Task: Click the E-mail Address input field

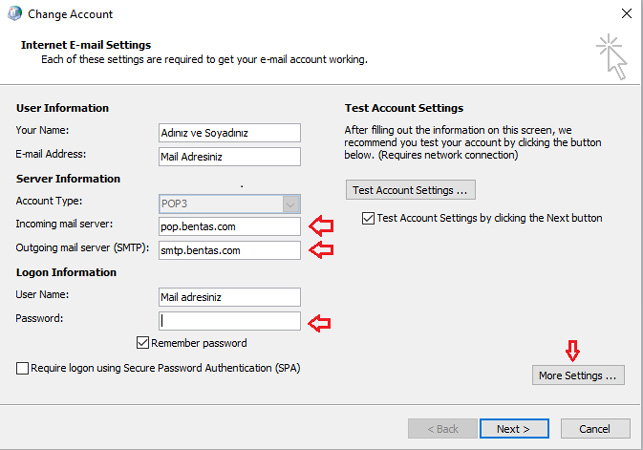Action: tap(230, 157)
